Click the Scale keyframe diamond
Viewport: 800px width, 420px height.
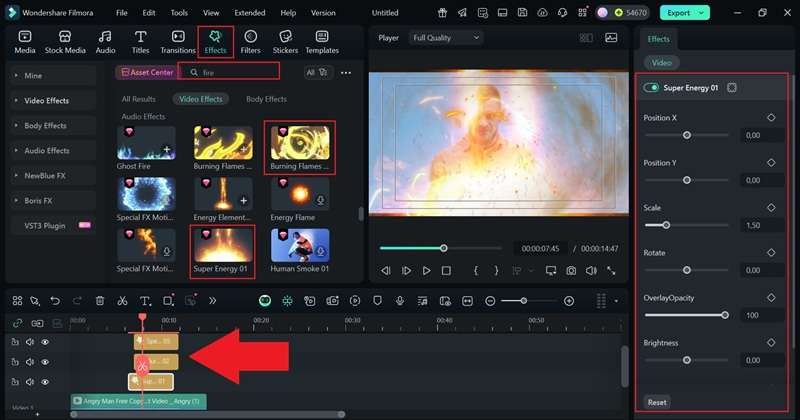(771, 207)
